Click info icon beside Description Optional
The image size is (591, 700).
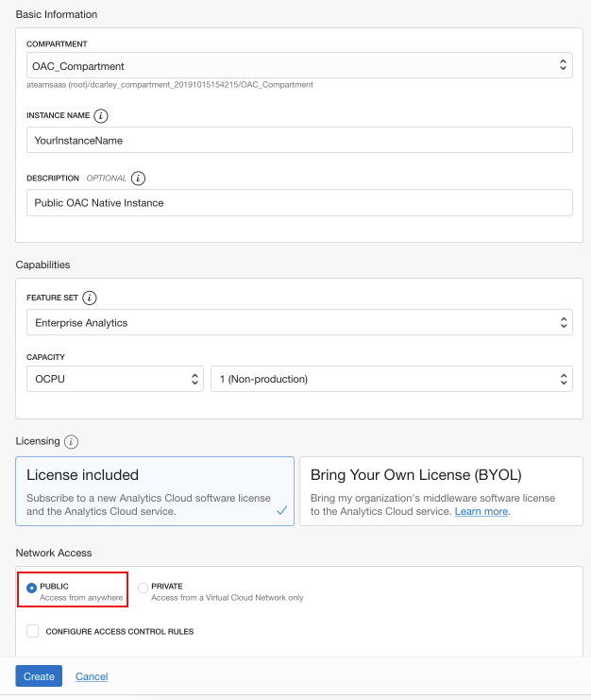click(x=139, y=178)
